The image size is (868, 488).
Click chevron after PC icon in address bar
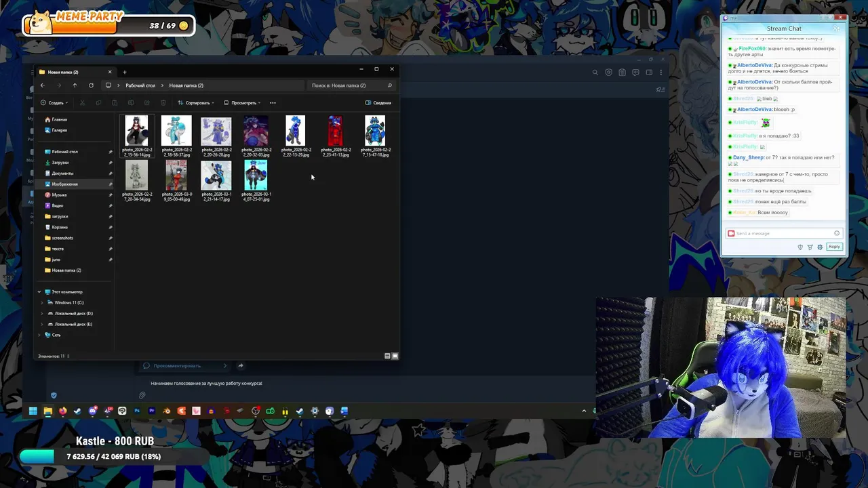click(118, 85)
